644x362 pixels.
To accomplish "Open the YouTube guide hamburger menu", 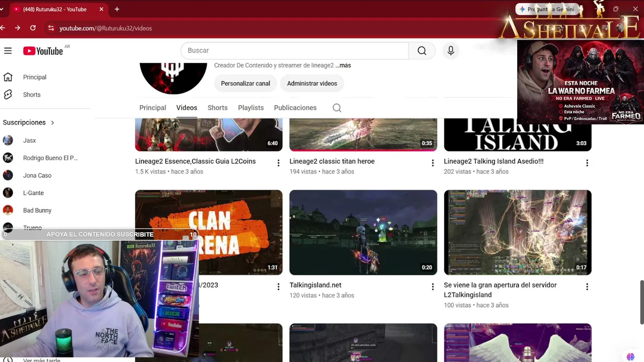I will [x=8, y=51].
